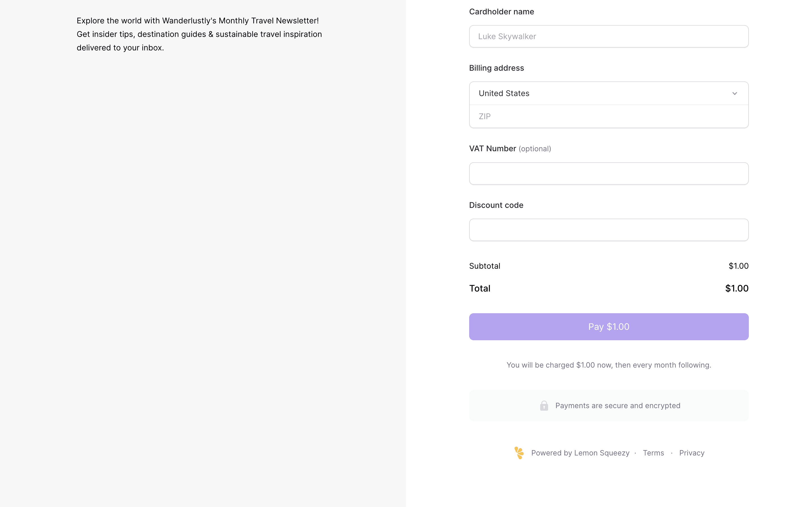
Task: Click the Discount code input field
Action: pos(608,230)
